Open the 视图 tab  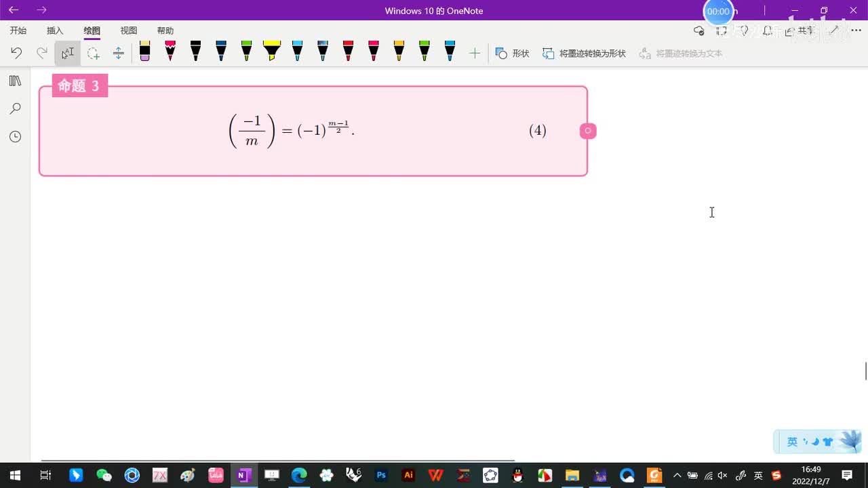coord(128,30)
